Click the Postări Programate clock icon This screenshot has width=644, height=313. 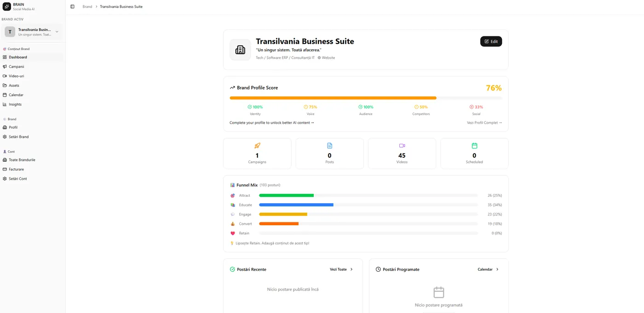(x=378, y=269)
